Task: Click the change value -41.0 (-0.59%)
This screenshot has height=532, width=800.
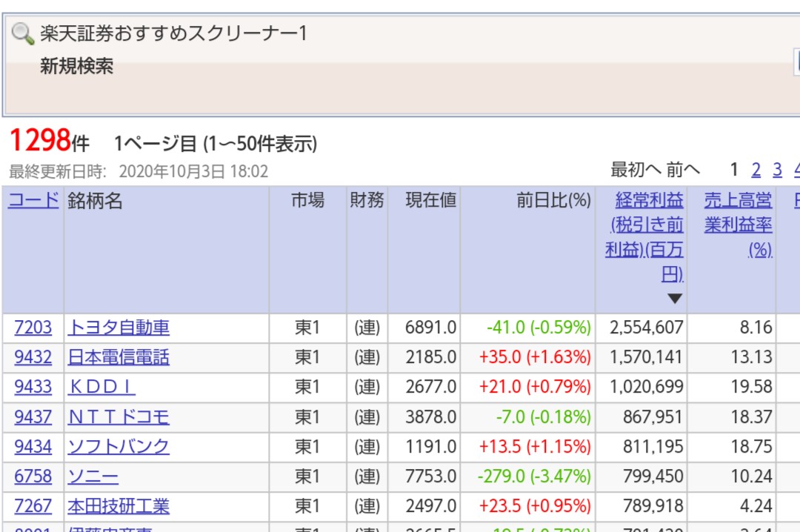Action: tap(539, 327)
